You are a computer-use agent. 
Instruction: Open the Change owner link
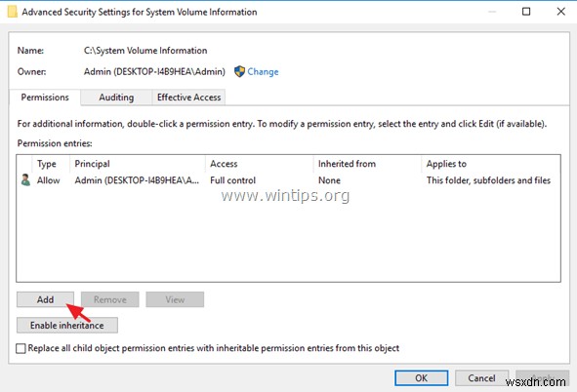click(x=263, y=71)
